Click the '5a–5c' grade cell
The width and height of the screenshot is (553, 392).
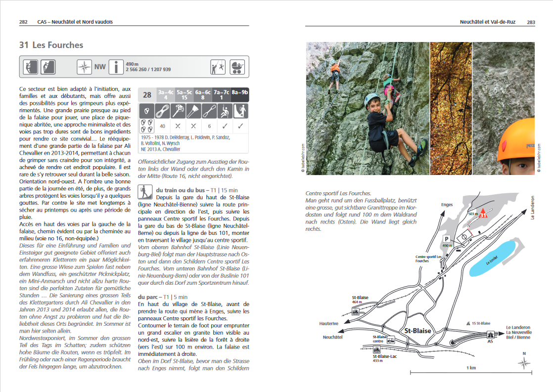184,95
